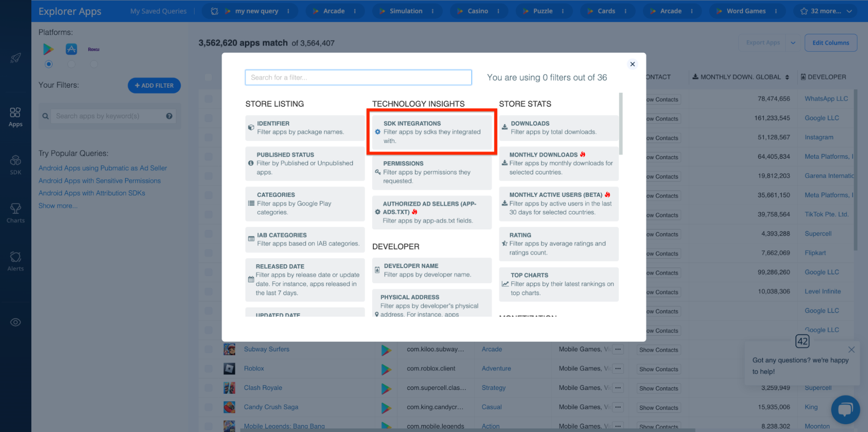Click the Add Filter button
Screen dimensions: 868x432
coord(154,85)
